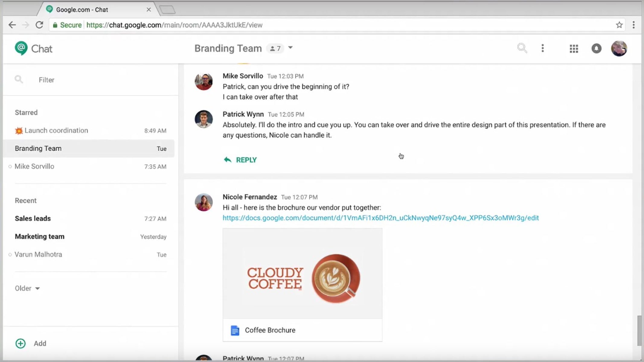Open the docs.google.com brochure link
The height and width of the screenshot is (362, 644).
[x=380, y=218]
